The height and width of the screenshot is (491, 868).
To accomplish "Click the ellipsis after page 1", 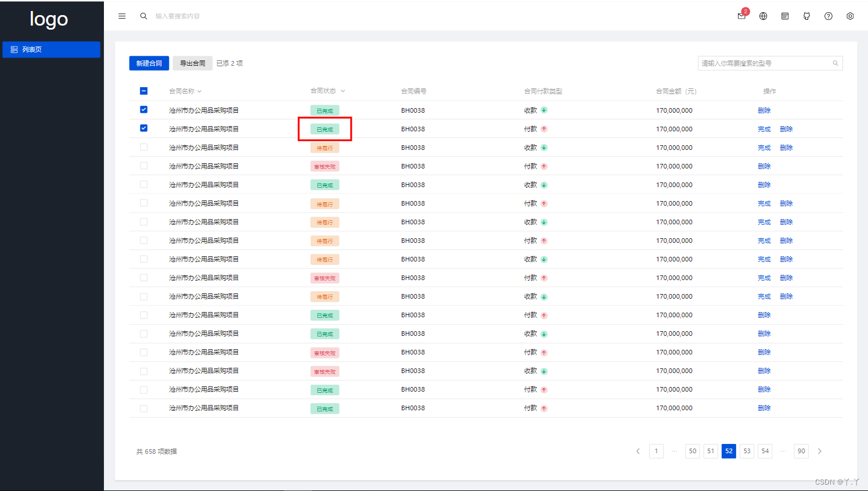I will [674, 451].
